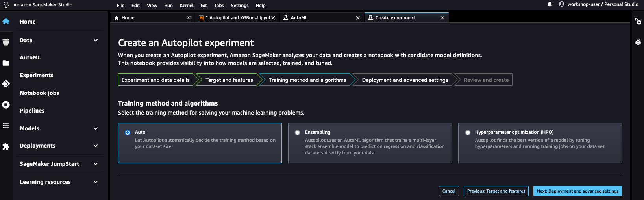Expand the Deployments section chevron
Screen dimensions: 644x200
pyautogui.click(x=96, y=146)
